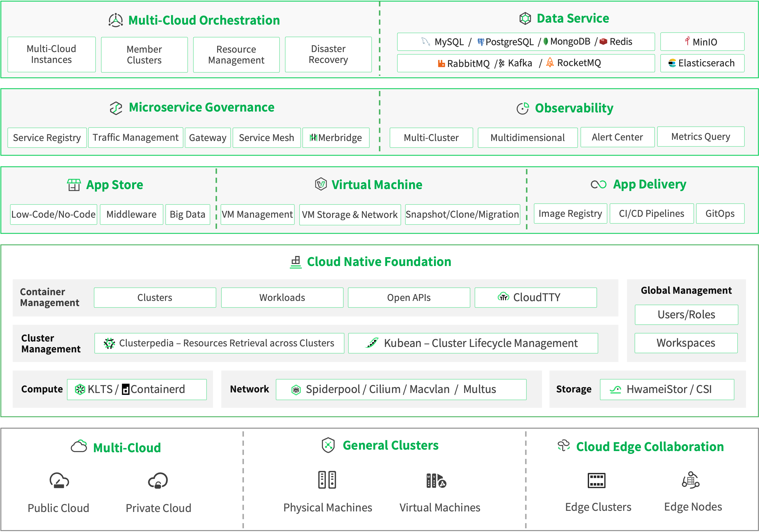This screenshot has height=532, width=759.
Task: Click the Public Cloud icon
Action: (x=59, y=481)
